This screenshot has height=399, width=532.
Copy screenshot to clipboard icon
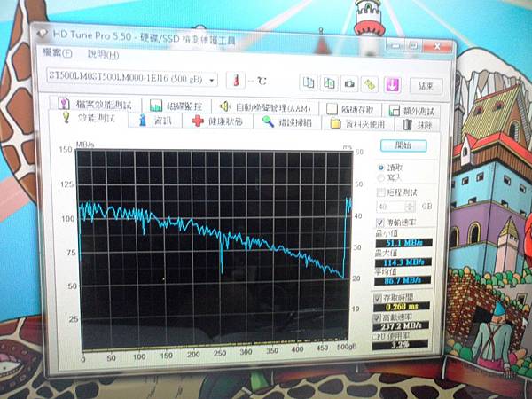click(329, 83)
